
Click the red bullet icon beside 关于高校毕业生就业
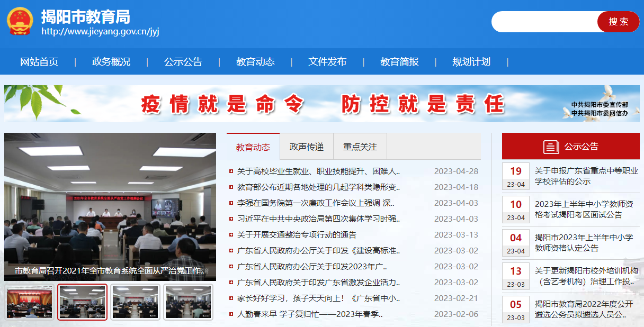tap(231, 171)
